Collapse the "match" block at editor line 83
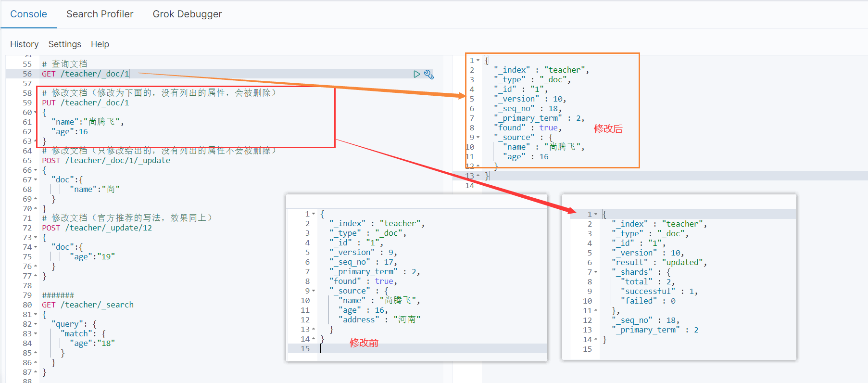 point(36,334)
